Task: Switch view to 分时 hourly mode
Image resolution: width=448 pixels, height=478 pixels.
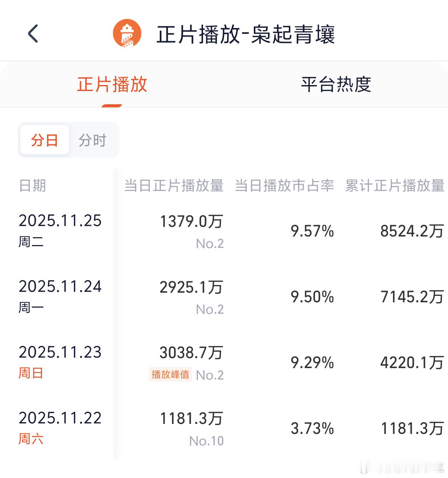Action: (93, 140)
